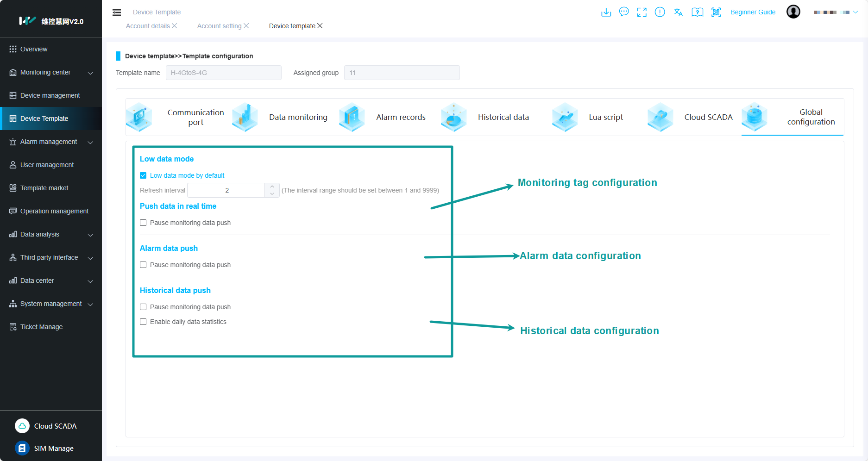This screenshot has width=868, height=461.
Task: Open the user account dropdown arrow
Action: pos(855,12)
